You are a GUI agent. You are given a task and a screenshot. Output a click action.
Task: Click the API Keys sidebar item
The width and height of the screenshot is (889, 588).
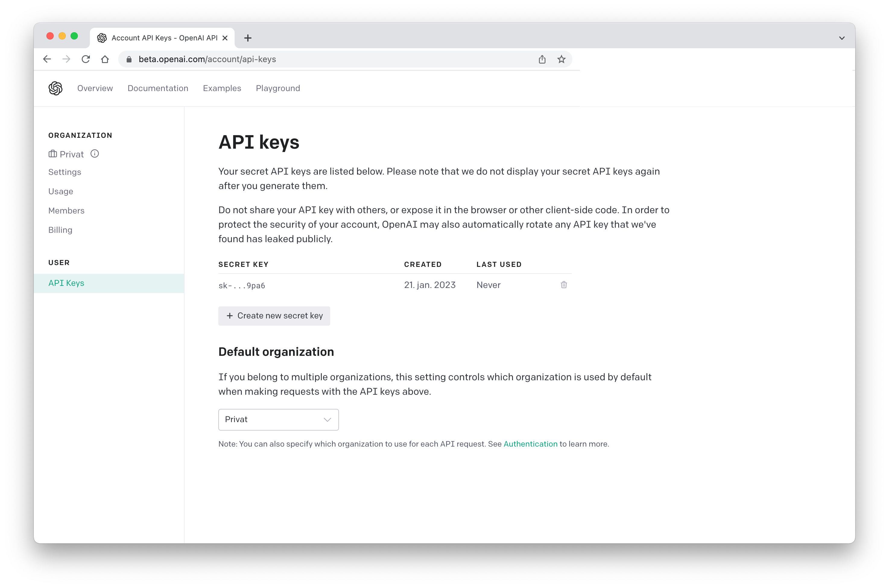66,282
